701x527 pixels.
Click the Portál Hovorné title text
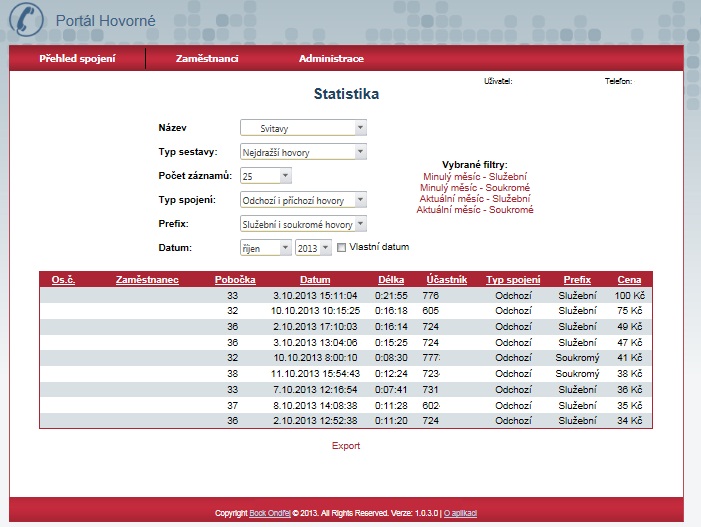pos(106,21)
